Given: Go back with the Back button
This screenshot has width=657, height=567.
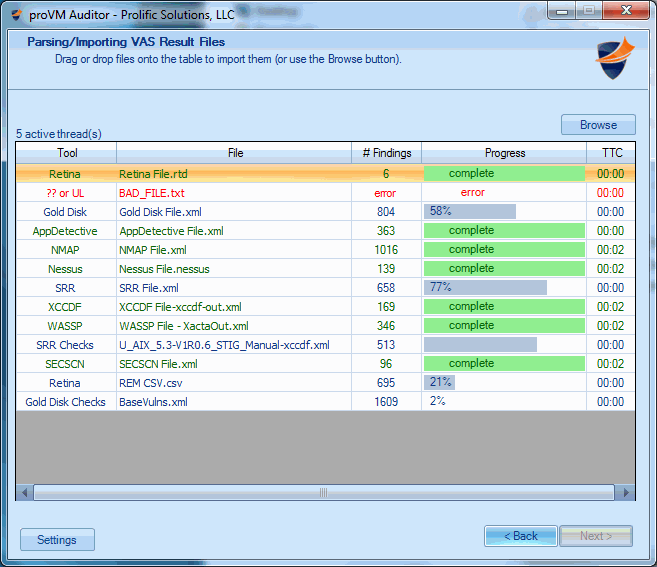Looking at the screenshot, I should coord(521,536).
